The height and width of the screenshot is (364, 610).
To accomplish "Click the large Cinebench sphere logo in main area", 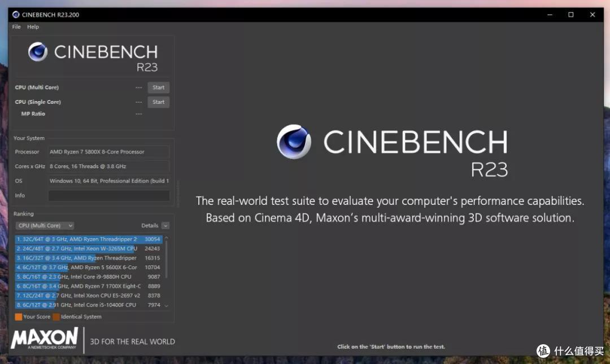I will [x=294, y=142].
